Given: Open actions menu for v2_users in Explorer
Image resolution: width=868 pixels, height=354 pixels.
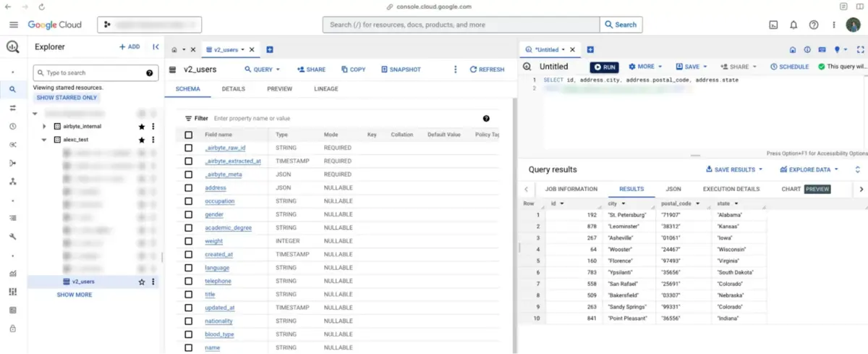Looking at the screenshot, I should pyautogui.click(x=153, y=282).
